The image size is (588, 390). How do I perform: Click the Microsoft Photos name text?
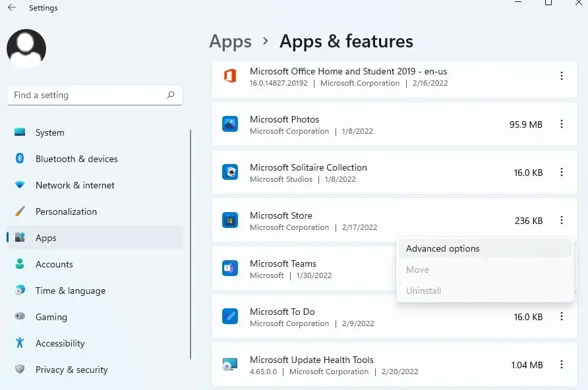[x=285, y=119]
